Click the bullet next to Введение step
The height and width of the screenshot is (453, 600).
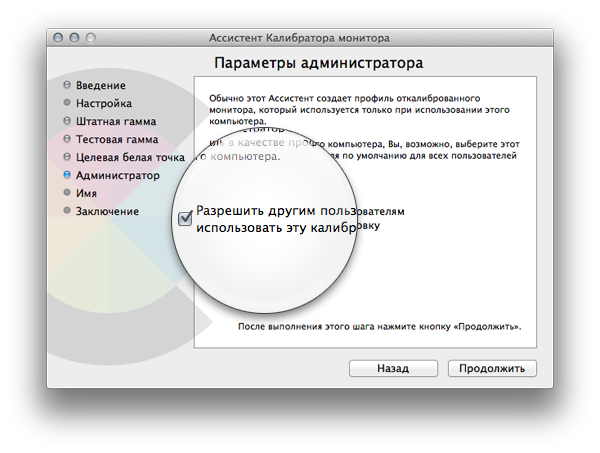[67, 85]
